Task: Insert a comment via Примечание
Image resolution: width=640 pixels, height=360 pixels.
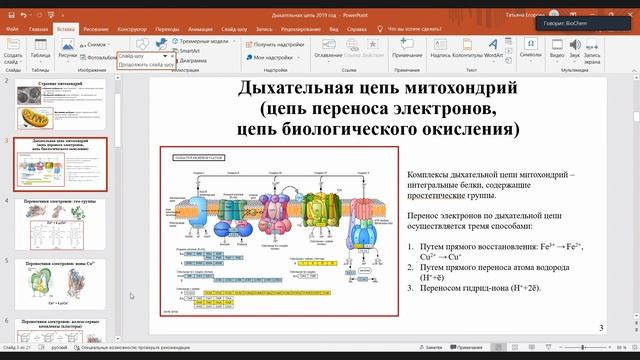Action: [x=407, y=49]
